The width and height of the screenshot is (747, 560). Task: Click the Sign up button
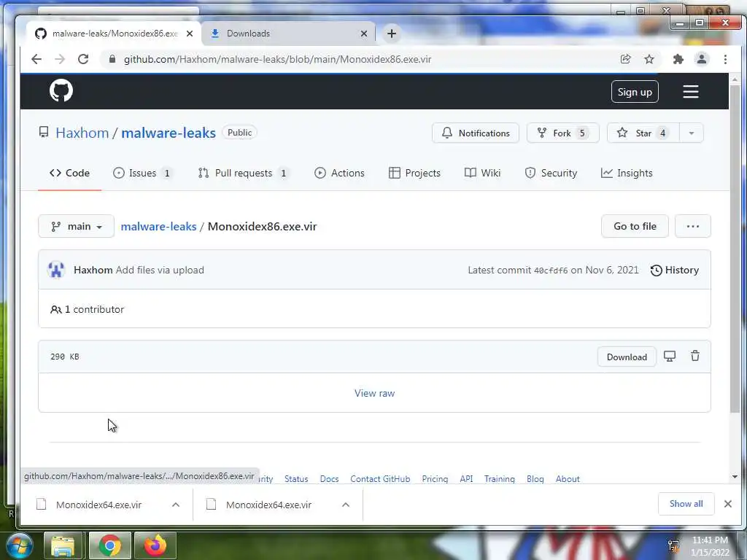tap(635, 92)
